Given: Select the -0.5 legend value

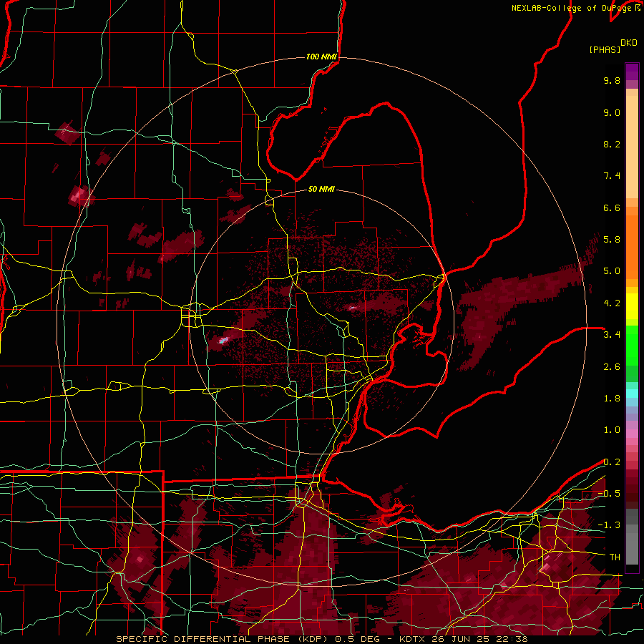Looking at the screenshot, I should pos(609,494).
